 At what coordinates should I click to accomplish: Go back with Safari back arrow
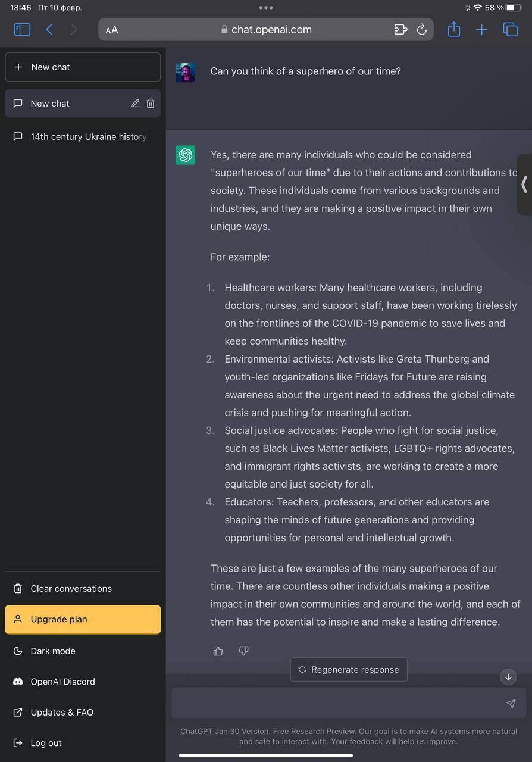click(x=49, y=29)
